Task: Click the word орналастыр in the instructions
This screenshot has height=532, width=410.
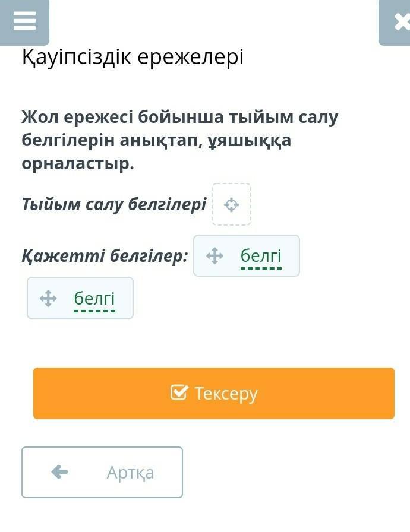Action: (78, 163)
